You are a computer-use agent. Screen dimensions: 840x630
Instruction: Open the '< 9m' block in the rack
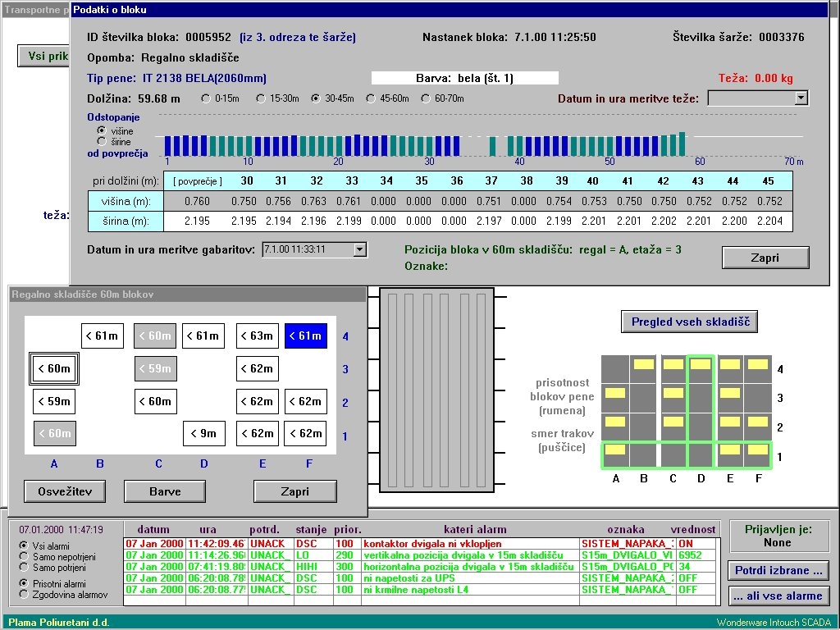[203, 433]
